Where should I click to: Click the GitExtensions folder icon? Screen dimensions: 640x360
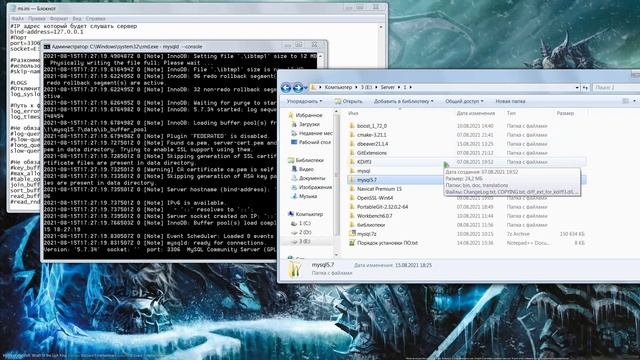coord(352,153)
